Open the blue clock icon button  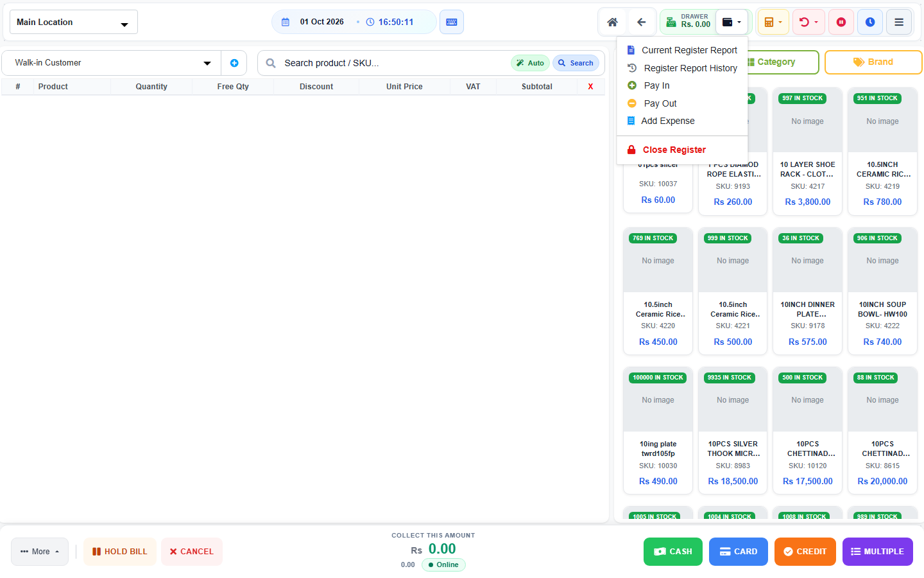tap(870, 22)
